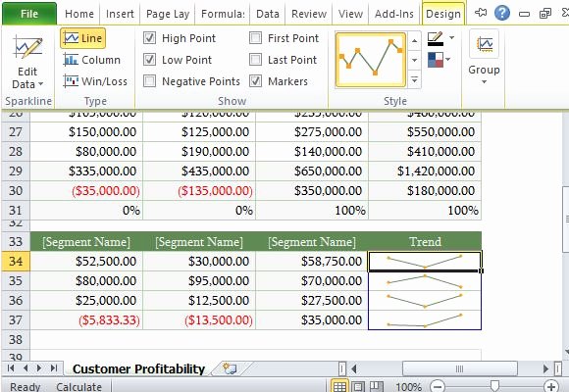This screenshot has height=392, width=569.
Task: Click the Trend column header cell
Action: [x=425, y=241]
